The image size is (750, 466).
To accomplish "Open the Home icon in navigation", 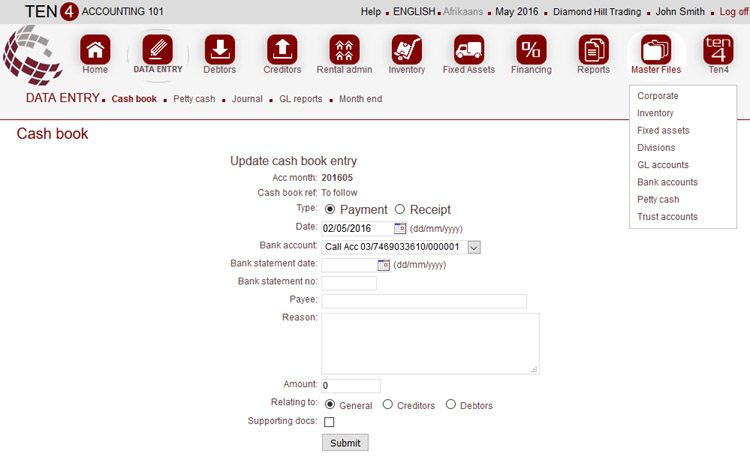I will click(x=95, y=49).
